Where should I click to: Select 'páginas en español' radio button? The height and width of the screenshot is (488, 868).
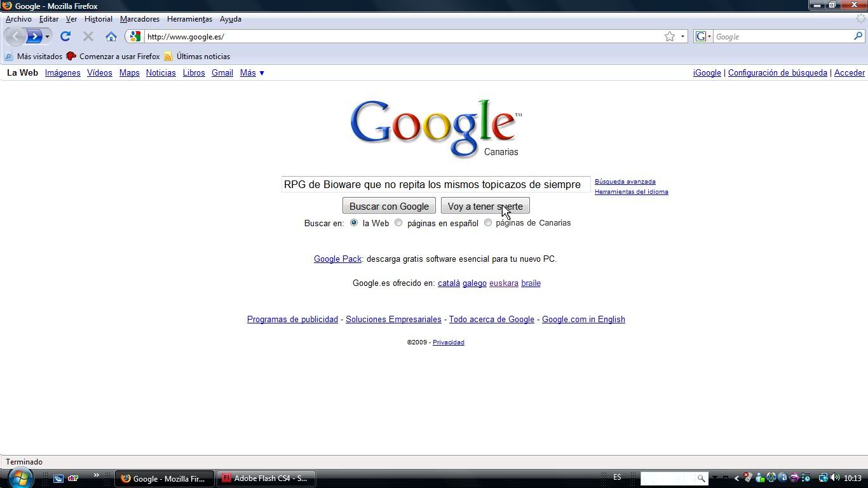pos(398,222)
